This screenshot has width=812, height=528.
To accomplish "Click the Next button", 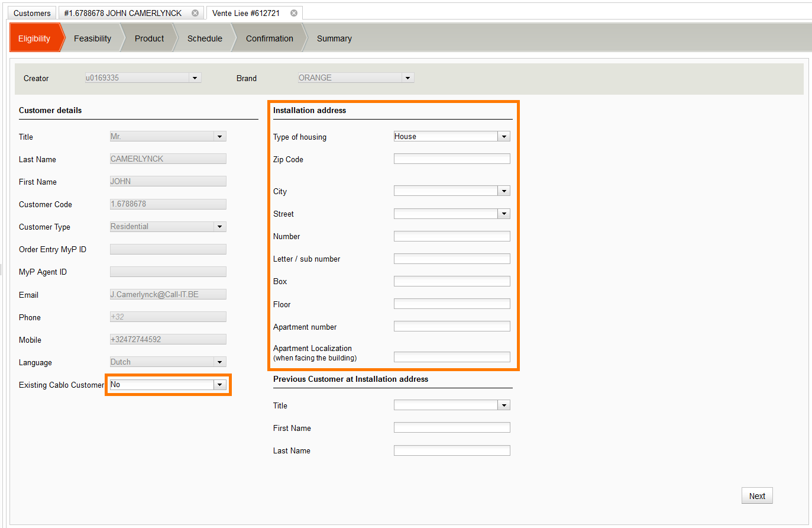I will [x=756, y=496].
